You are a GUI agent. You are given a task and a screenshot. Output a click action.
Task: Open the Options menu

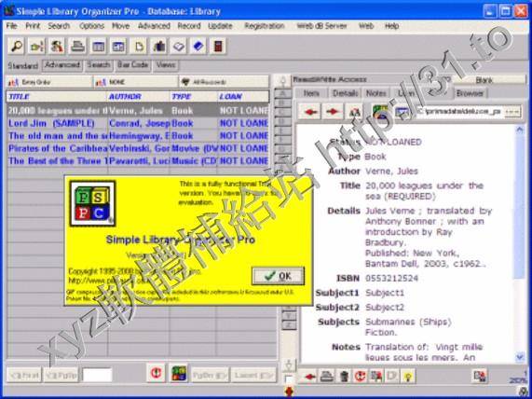pos(91,26)
